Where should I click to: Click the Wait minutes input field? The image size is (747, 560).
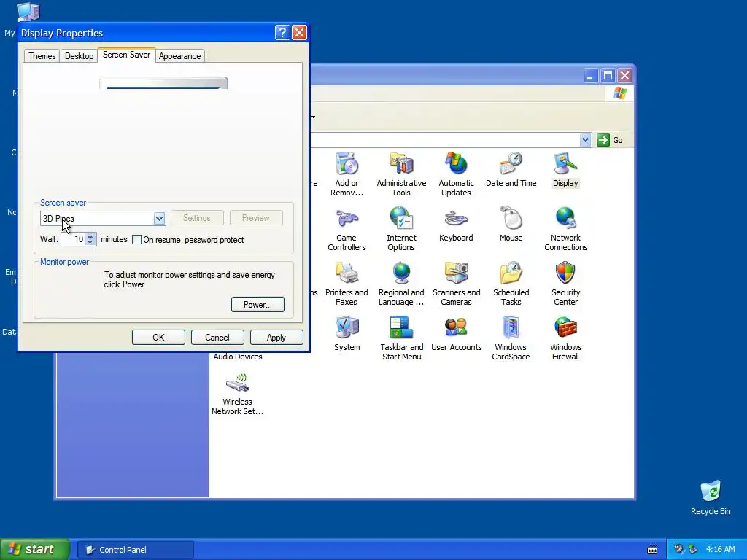73,239
